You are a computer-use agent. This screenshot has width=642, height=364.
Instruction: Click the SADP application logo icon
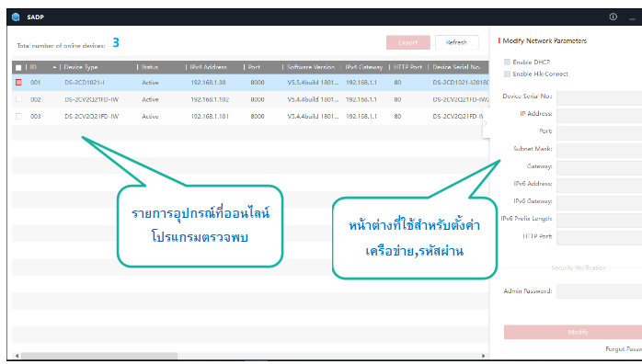(x=16, y=17)
